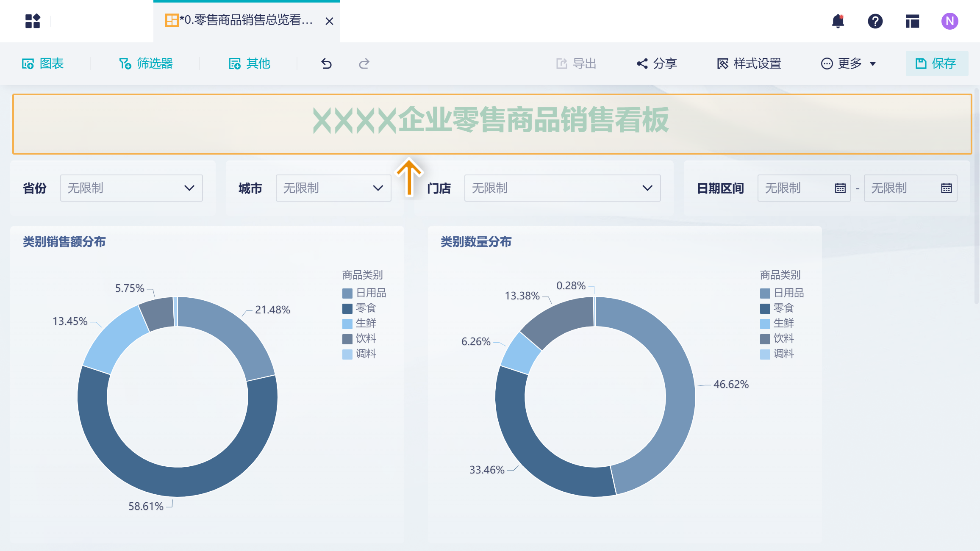980x551 pixels.
Task: Open the user avatar N menu
Action: coord(949,21)
